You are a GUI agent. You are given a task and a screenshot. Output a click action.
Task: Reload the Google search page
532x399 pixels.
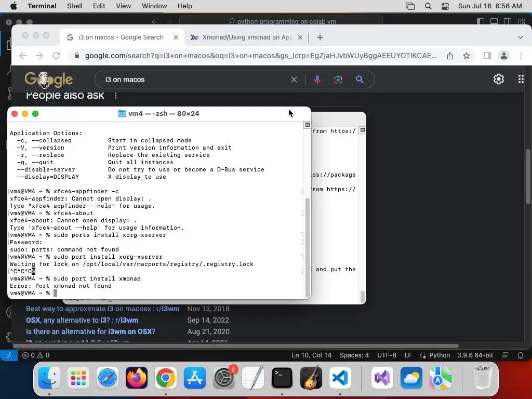[x=56, y=56]
